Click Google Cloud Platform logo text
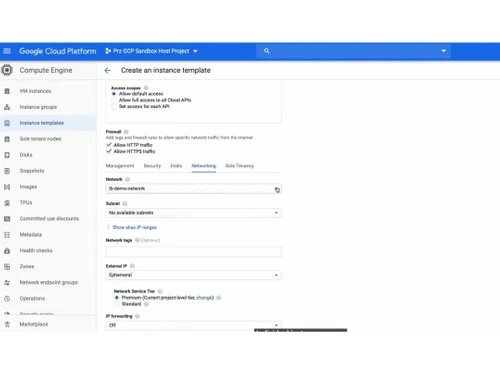Image resolution: width=500 pixels, height=375 pixels. [58, 51]
